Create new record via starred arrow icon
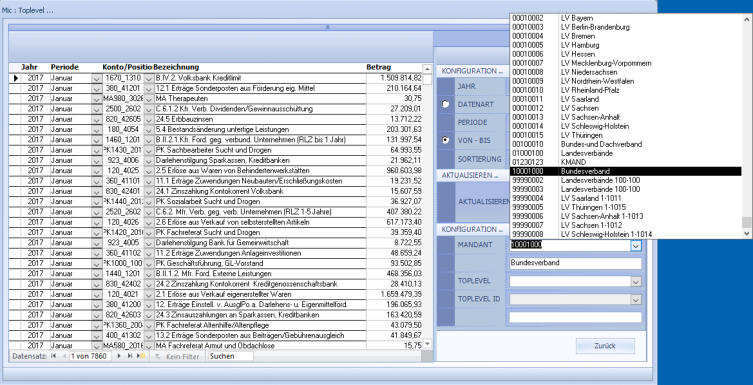Viewport: 753px width, 385px height. (x=141, y=356)
